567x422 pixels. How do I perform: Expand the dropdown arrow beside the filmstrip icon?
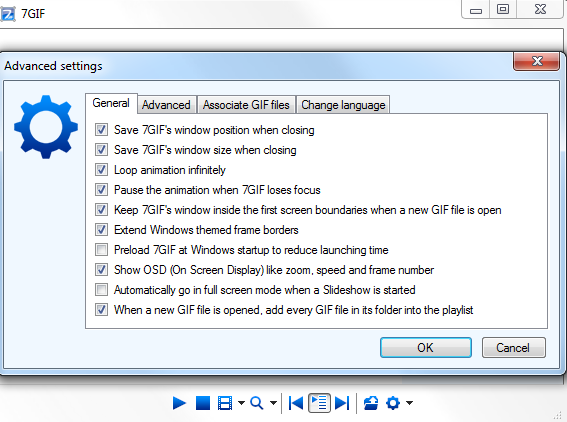click(241, 403)
